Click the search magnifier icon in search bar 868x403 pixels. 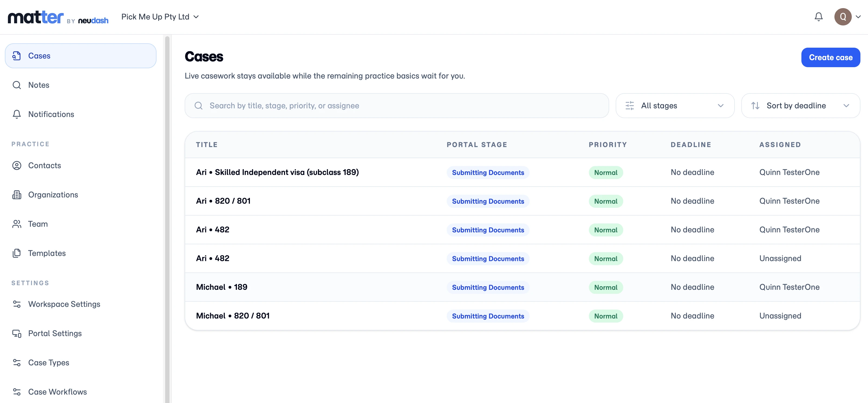(198, 105)
